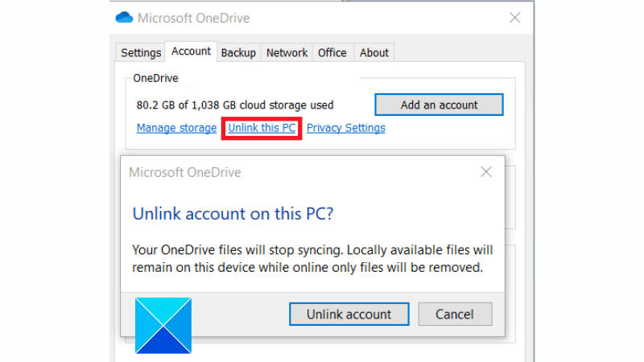Open the Manage storage link
The width and height of the screenshot is (644, 362).
[x=176, y=128]
